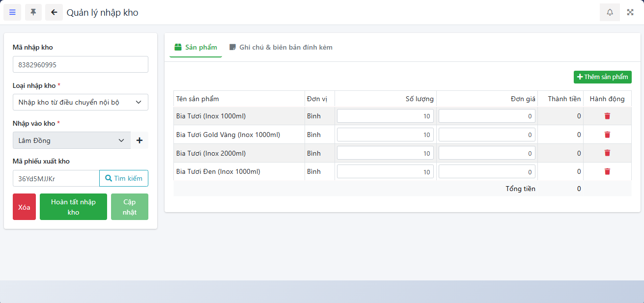Viewport: 644px width, 303px height.
Task: Click the Thêm sản phẩm button
Action: (x=602, y=77)
